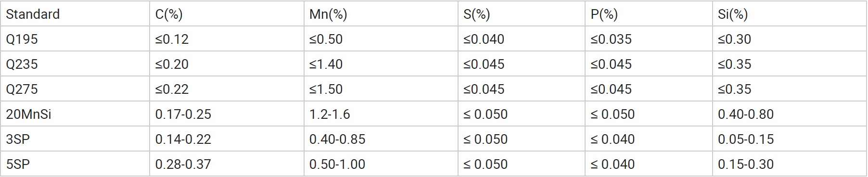Image resolution: width=868 pixels, height=177 pixels.
Task: Click the Q275 row label
Action: [x=75, y=89]
